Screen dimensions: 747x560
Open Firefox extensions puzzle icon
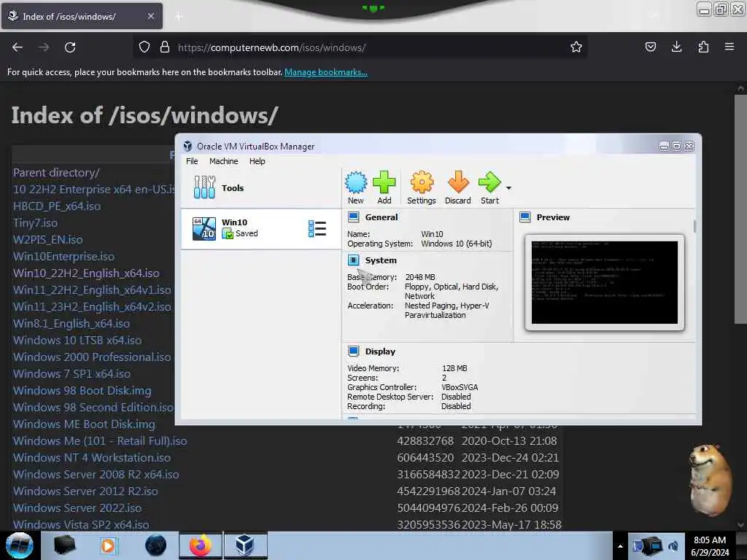point(703,47)
